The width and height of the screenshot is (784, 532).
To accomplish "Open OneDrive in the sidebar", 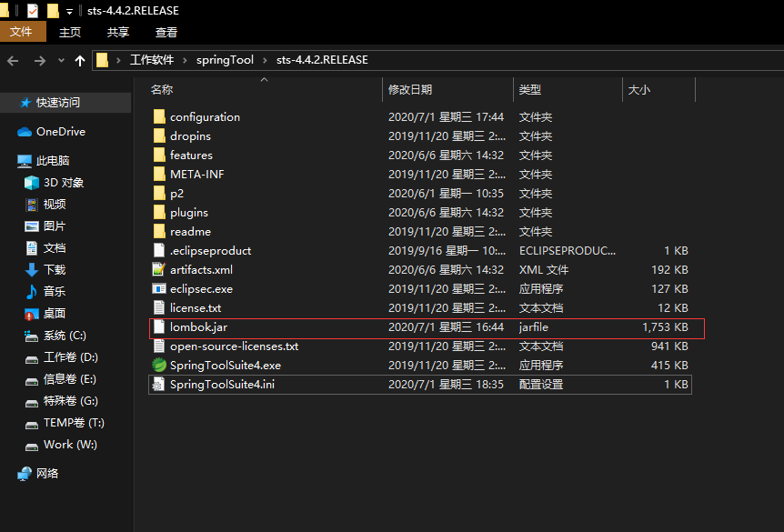I will click(51, 132).
